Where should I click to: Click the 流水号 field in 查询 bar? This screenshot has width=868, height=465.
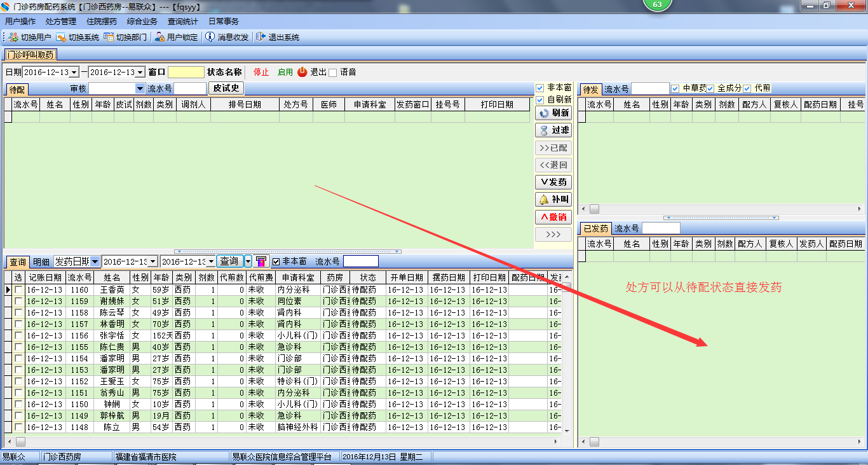[x=360, y=261]
